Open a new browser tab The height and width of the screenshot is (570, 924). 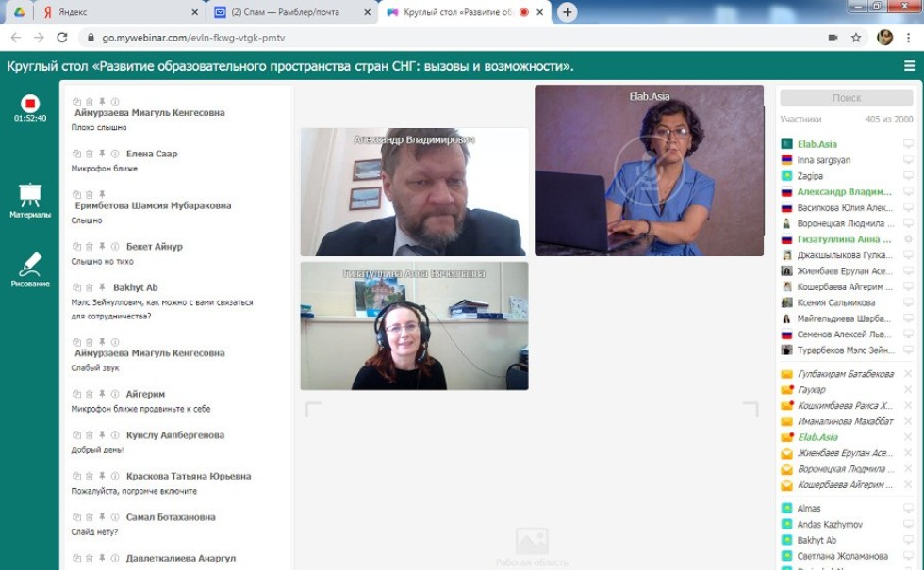[568, 12]
